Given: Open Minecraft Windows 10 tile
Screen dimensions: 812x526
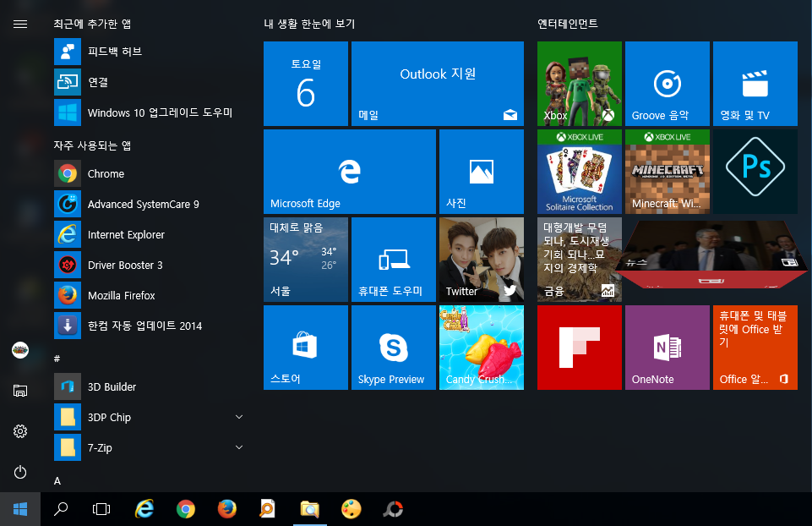Looking at the screenshot, I should (x=667, y=171).
